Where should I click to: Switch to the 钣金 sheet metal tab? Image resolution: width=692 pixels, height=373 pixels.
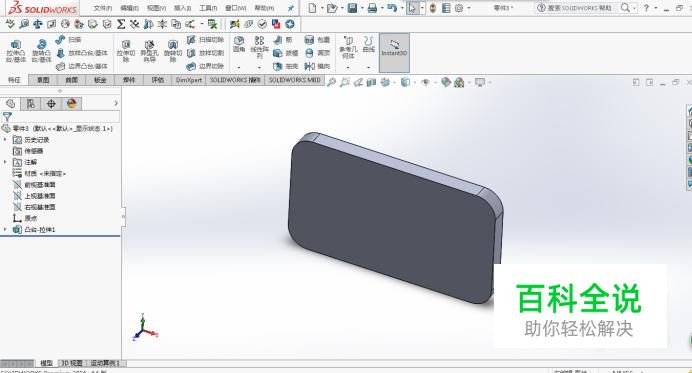(x=101, y=80)
